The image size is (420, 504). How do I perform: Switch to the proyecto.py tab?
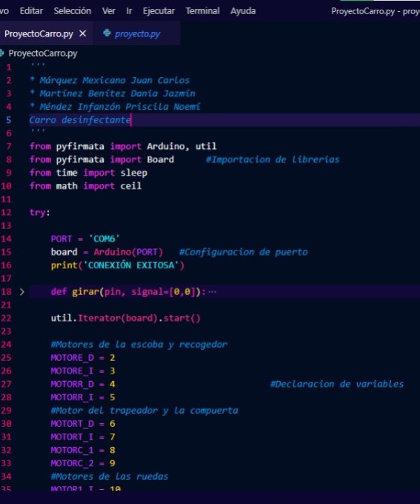point(138,34)
